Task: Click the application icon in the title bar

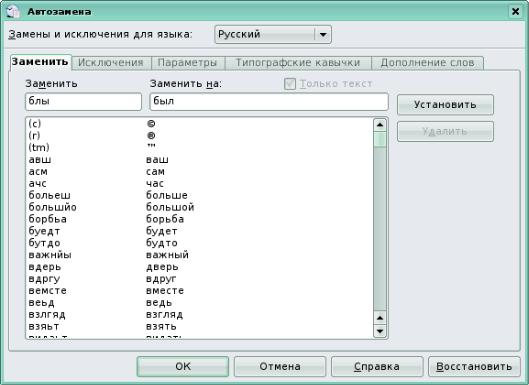Action: tap(13, 11)
